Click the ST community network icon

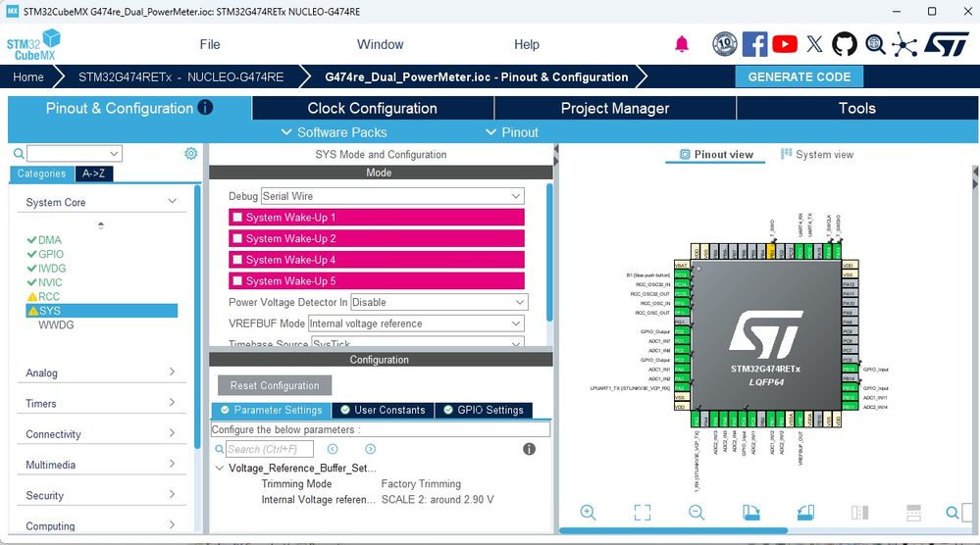point(904,44)
